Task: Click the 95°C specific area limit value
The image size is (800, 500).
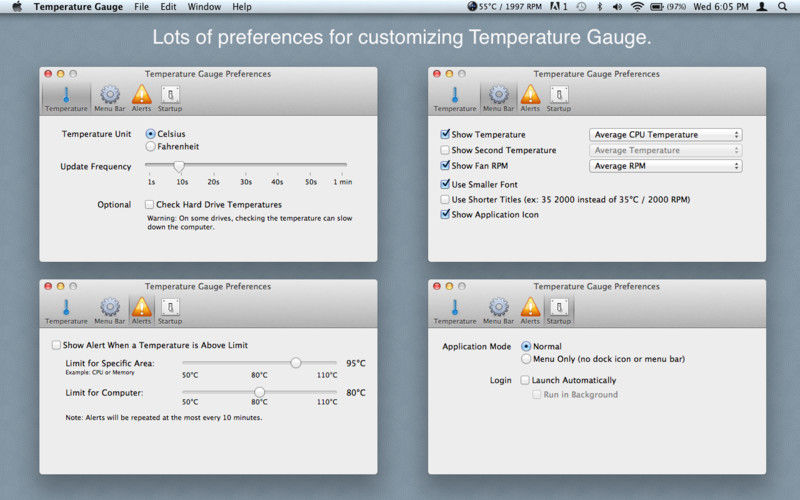Action: (356, 363)
